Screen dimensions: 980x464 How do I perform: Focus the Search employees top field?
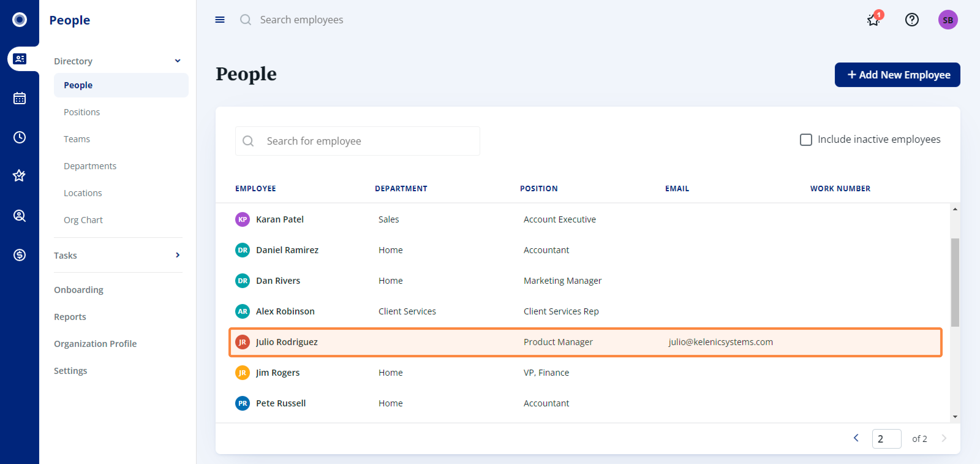coord(302,19)
